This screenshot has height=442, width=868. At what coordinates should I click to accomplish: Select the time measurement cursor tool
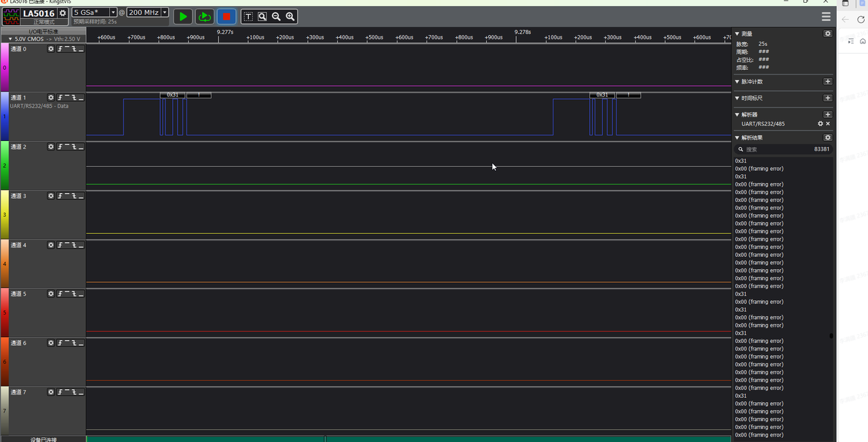248,16
